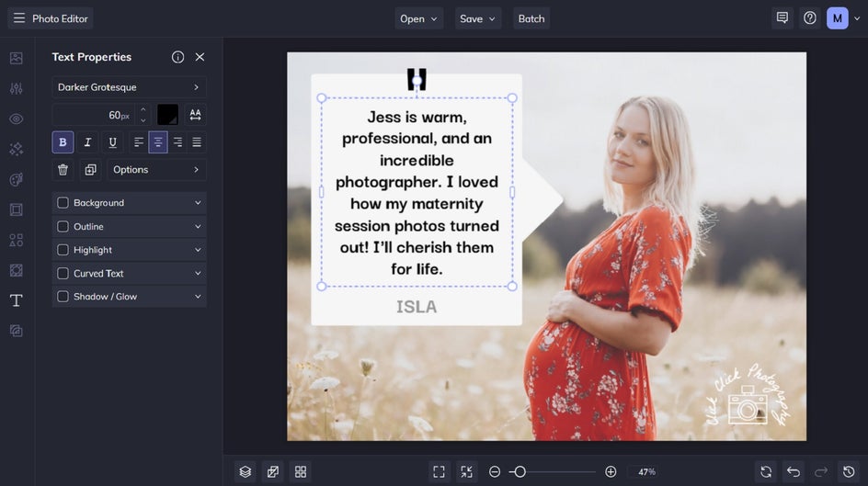Click the M user avatar
The height and width of the screenshot is (486, 868).
(838, 18)
